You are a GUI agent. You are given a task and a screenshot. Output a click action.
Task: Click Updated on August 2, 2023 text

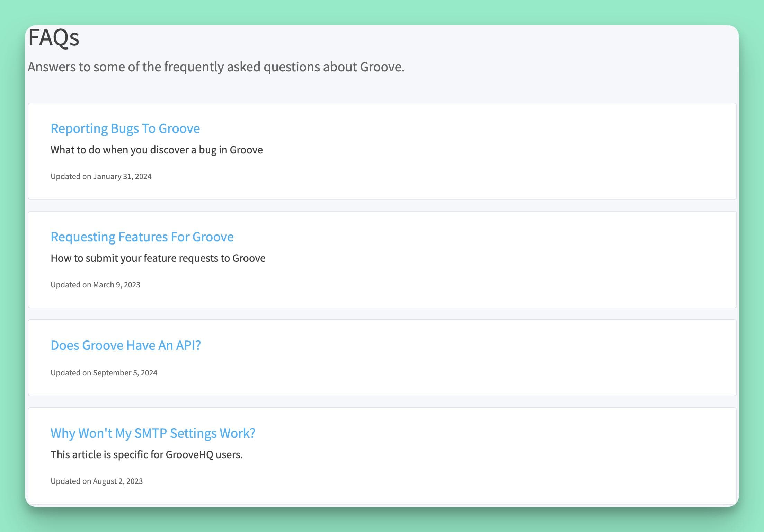pyautogui.click(x=97, y=481)
